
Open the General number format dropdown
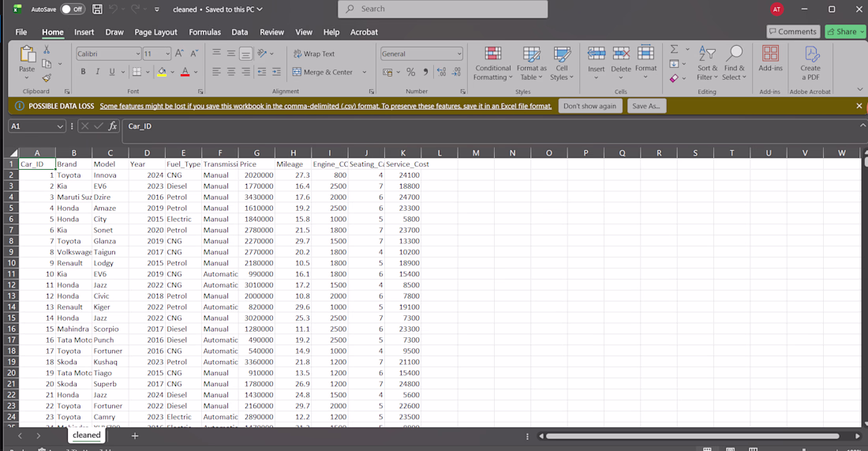tap(458, 54)
